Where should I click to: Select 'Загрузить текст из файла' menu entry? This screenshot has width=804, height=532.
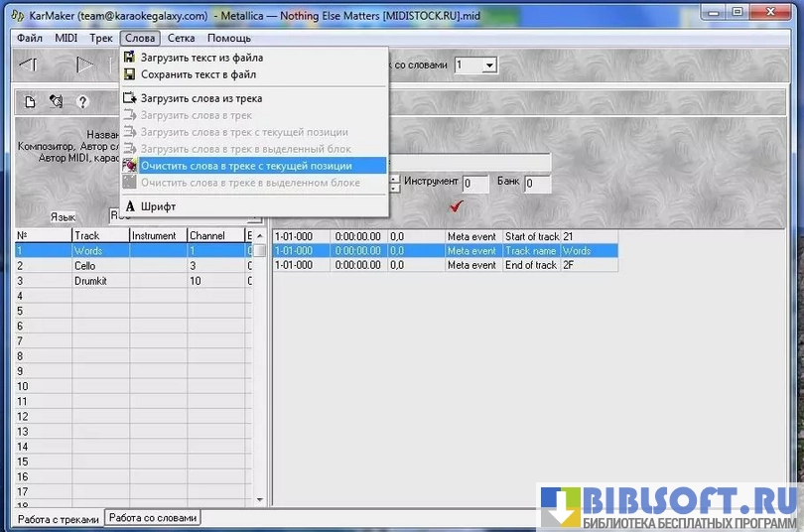(x=201, y=58)
